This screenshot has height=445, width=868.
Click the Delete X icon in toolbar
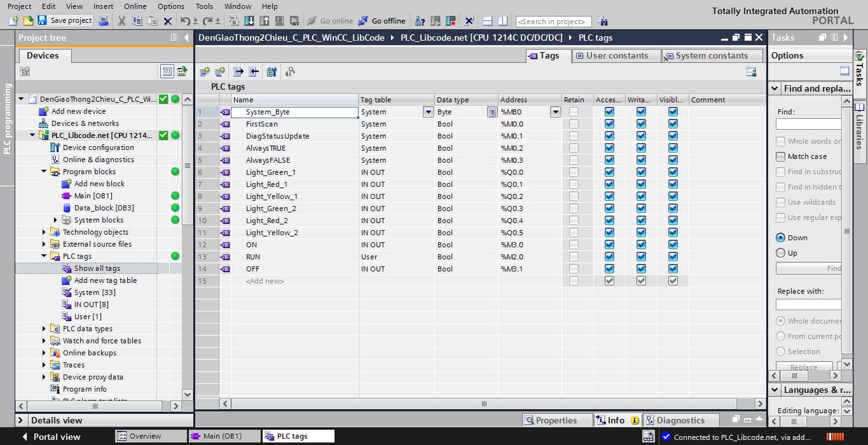168,21
